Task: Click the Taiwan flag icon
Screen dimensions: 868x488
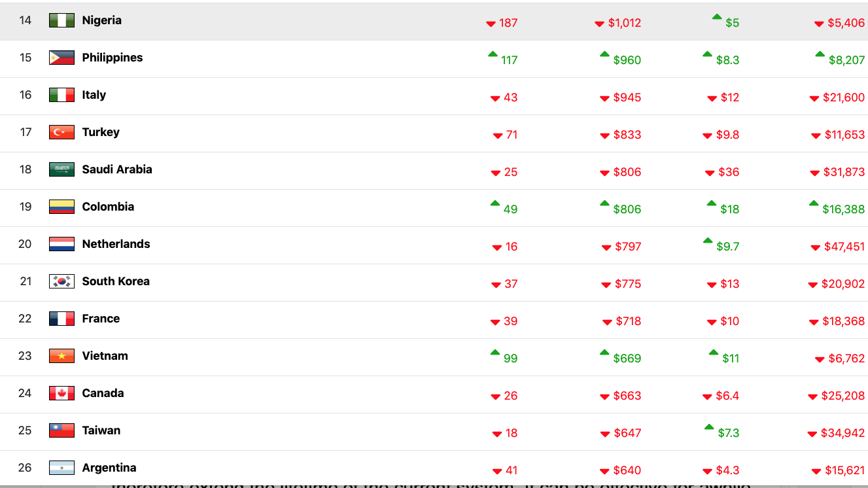Action: (61, 430)
